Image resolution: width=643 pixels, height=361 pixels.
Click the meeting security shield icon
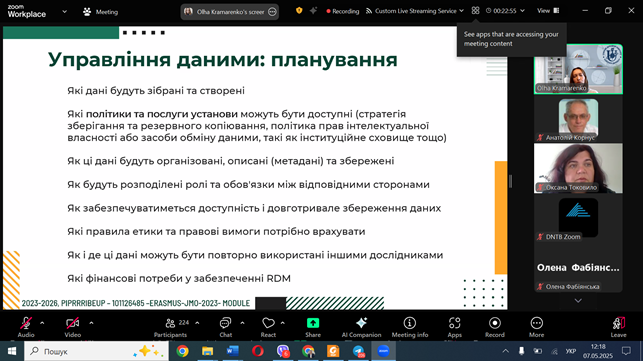[x=299, y=11]
